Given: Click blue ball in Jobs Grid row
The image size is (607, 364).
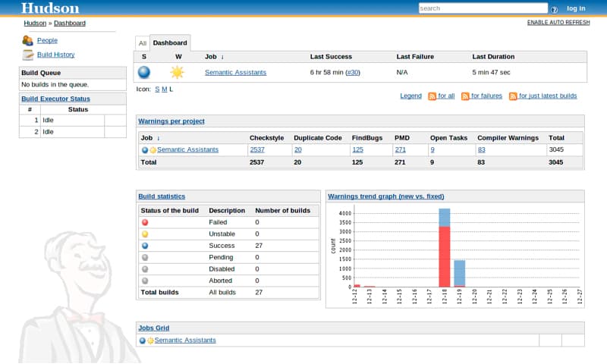Looking at the screenshot, I should 143,340.
